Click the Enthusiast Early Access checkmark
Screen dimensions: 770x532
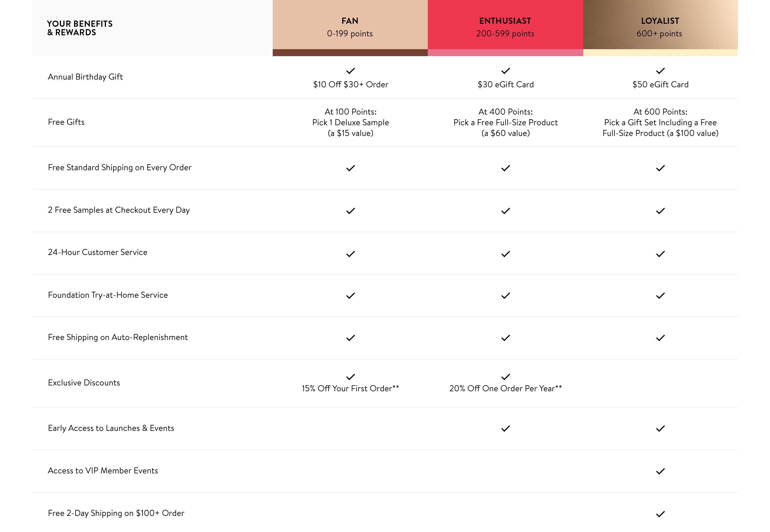click(x=505, y=428)
